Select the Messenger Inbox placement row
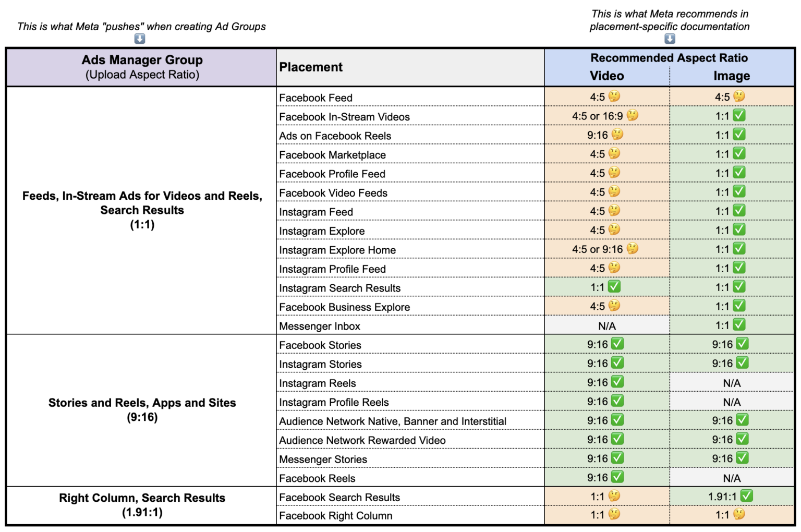Image resolution: width=801 pixels, height=532 pixels. coord(319,326)
